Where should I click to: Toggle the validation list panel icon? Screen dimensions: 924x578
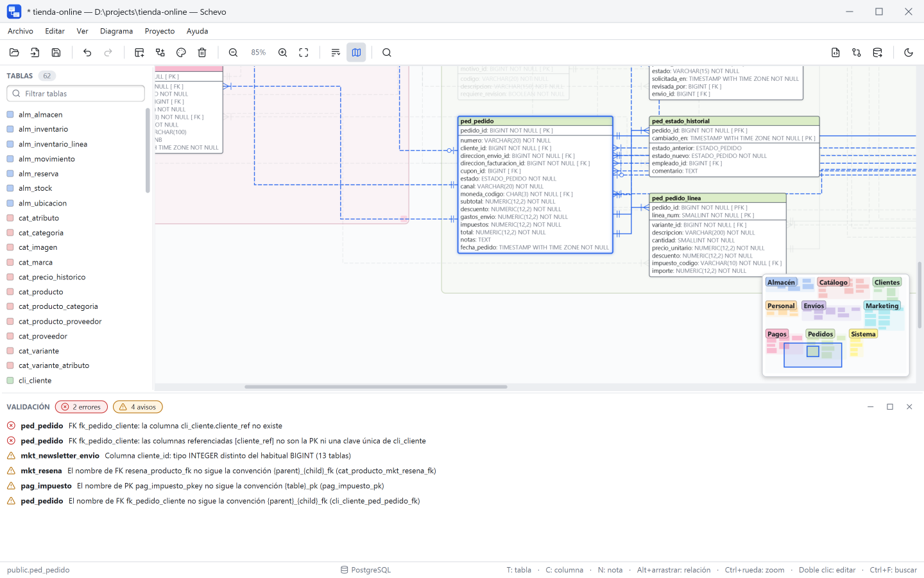tap(336, 53)
